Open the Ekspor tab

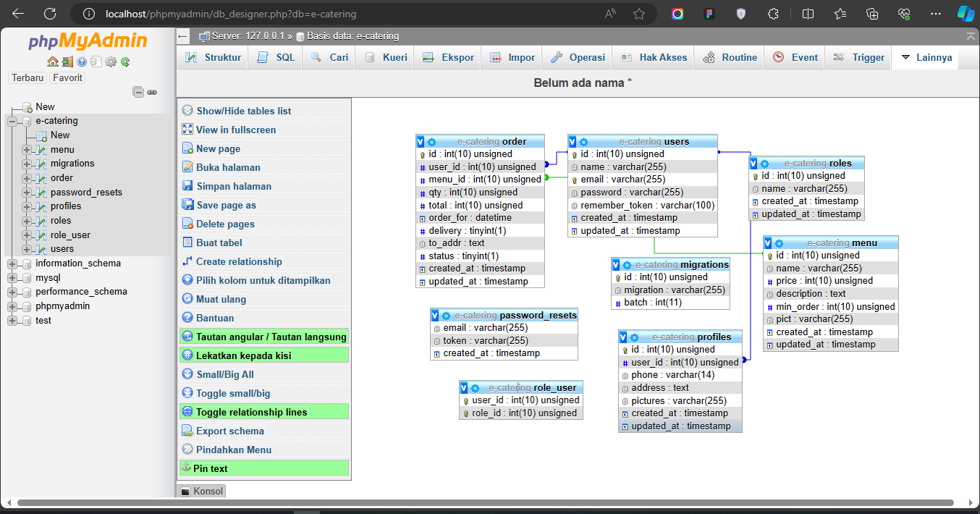tap(449, 58)
